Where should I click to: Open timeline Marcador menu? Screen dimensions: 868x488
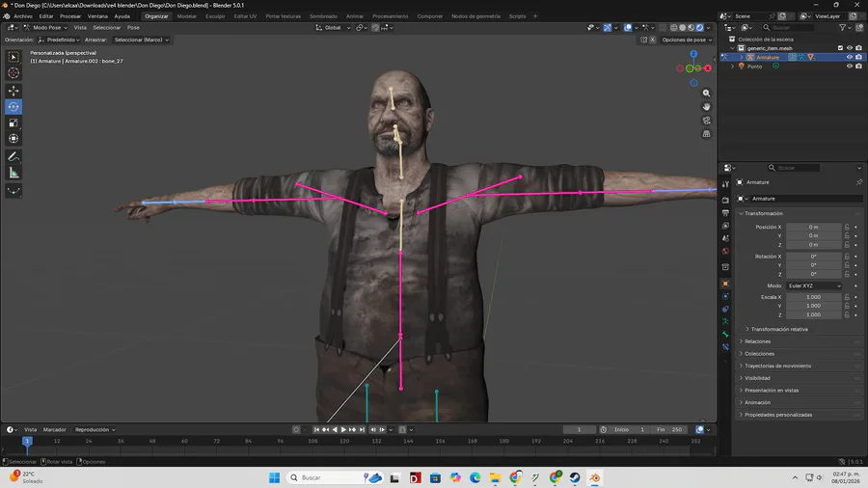(54, 429)
